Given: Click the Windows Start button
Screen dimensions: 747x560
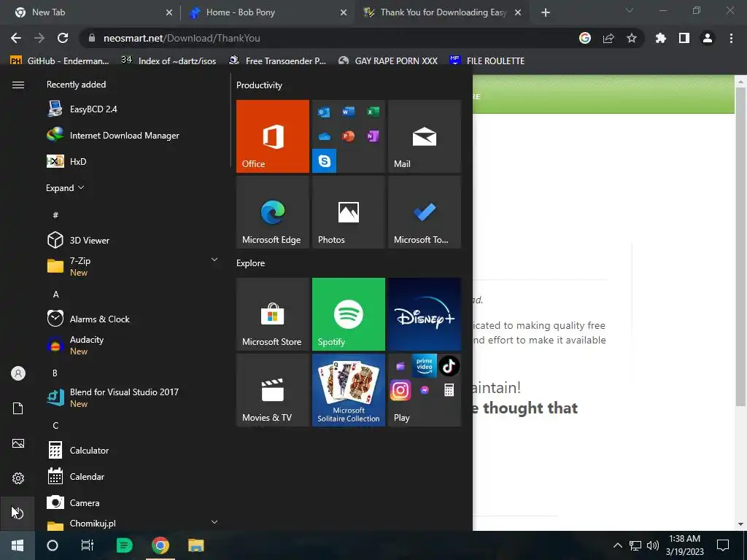Looking at the screenshot, I should [x=18, y=545].
